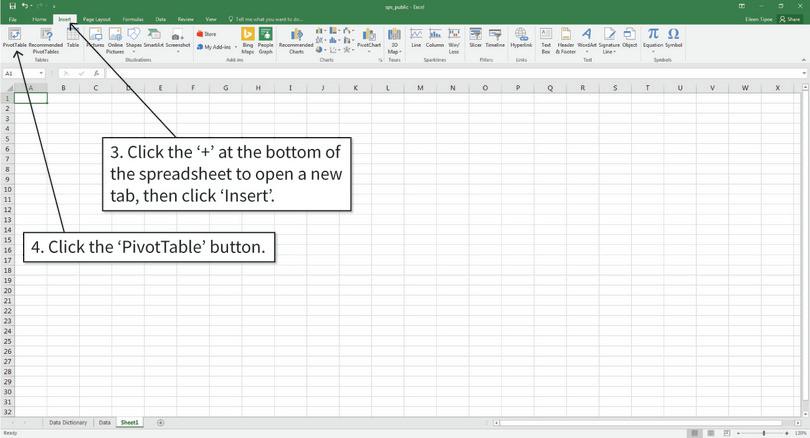This screenshot has width=810, height=438.
Task: Select row 20 header
Action: [7, 290]
